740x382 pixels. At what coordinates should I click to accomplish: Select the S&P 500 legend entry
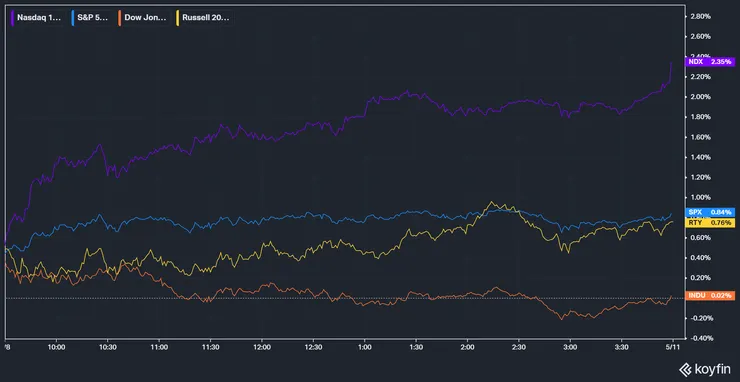click(x=91, y=18)
